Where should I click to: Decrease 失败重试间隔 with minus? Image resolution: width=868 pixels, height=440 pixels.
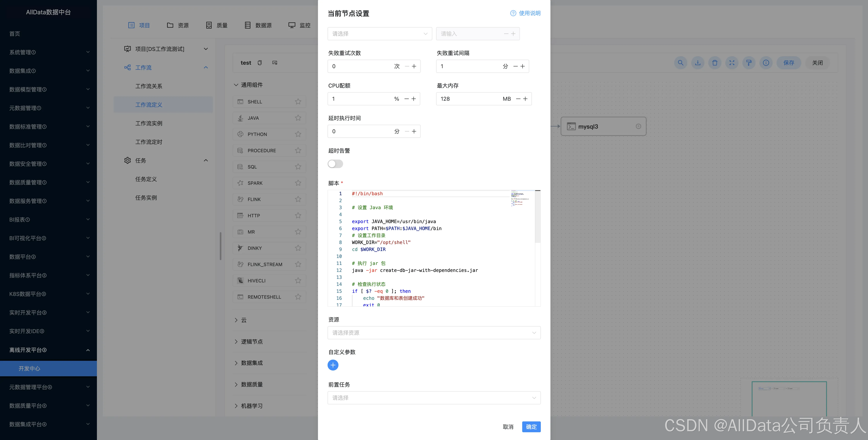[515, 66]
